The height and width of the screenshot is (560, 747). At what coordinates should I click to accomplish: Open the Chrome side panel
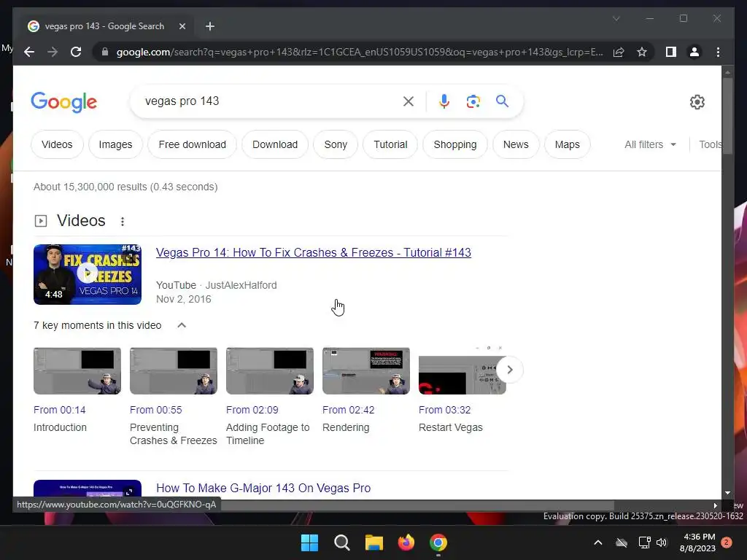(671, 52)
